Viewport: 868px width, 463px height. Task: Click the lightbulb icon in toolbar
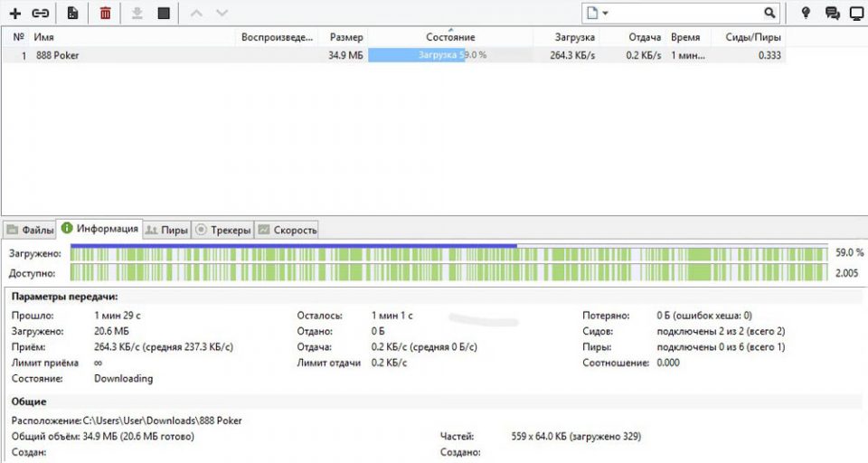click(x=806, y=13)
